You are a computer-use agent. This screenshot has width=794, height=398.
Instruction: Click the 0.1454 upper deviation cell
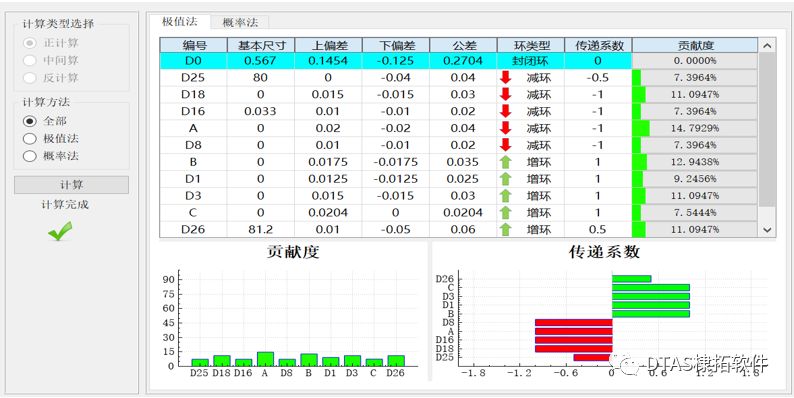(x=328, y=61)
